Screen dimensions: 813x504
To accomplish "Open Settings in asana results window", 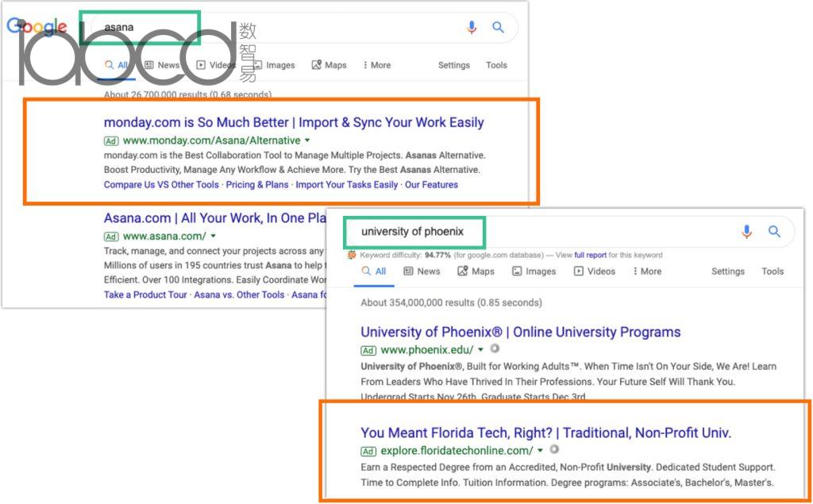I will [453, 65].
